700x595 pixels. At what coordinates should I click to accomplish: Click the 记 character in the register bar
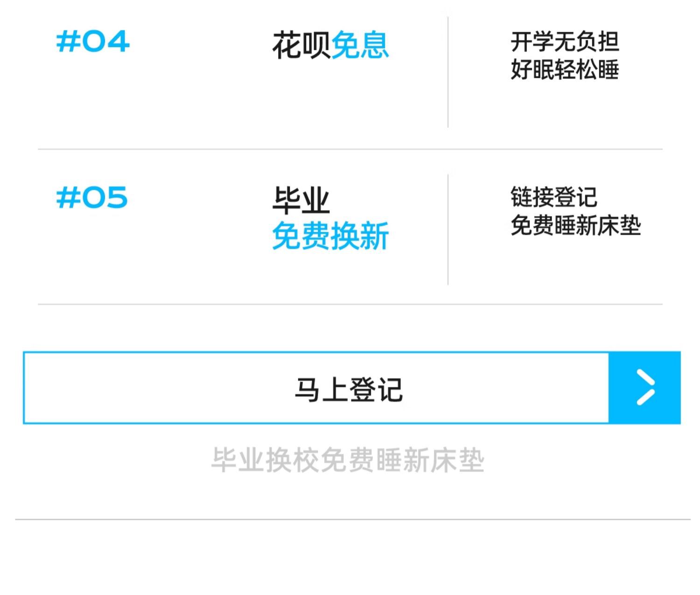pos(390,390)
